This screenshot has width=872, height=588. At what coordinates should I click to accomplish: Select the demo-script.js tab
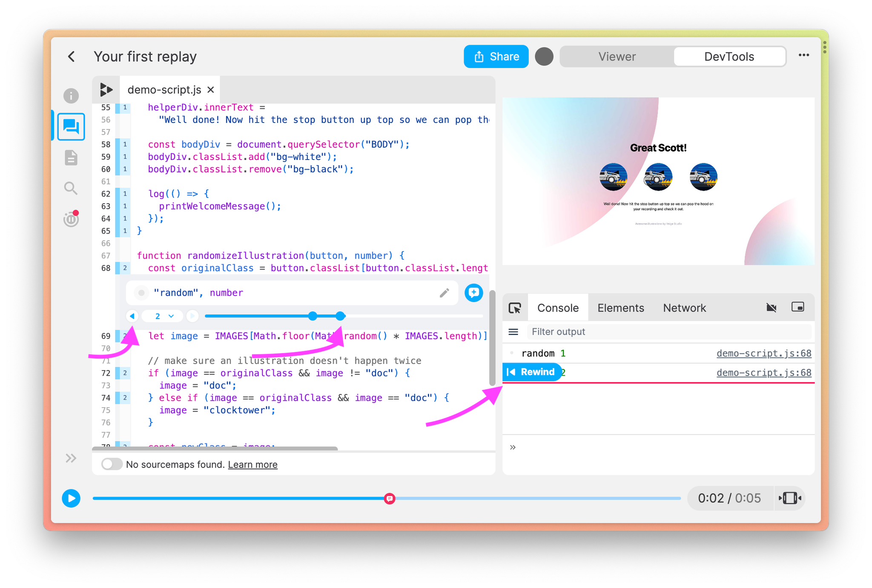pos(164,90)
